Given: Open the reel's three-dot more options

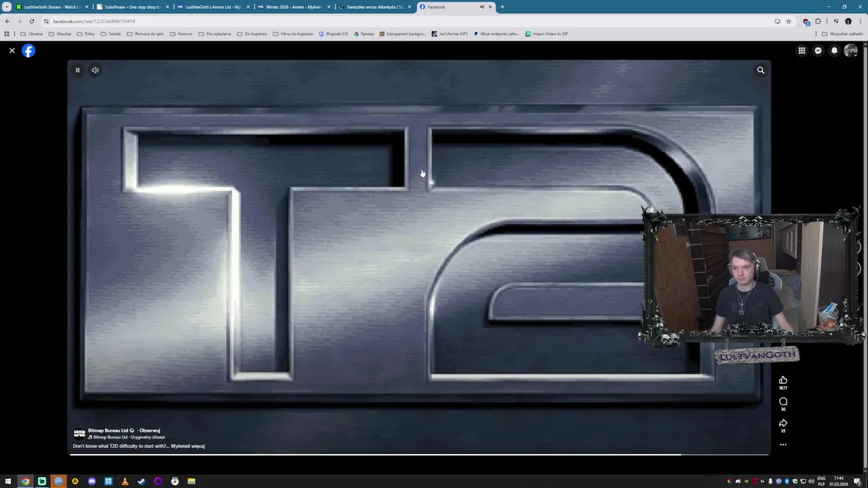Looking at the screenshot, I should point(783,445).
